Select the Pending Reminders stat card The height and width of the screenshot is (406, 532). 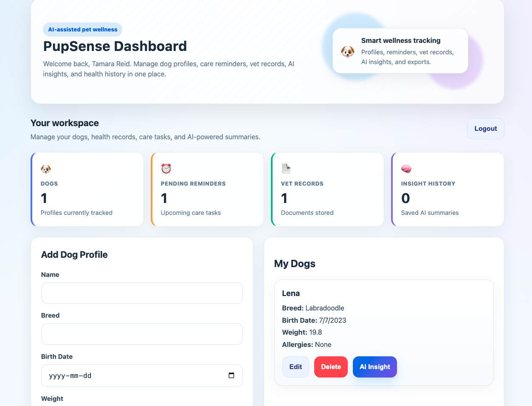tap(207, 189)
